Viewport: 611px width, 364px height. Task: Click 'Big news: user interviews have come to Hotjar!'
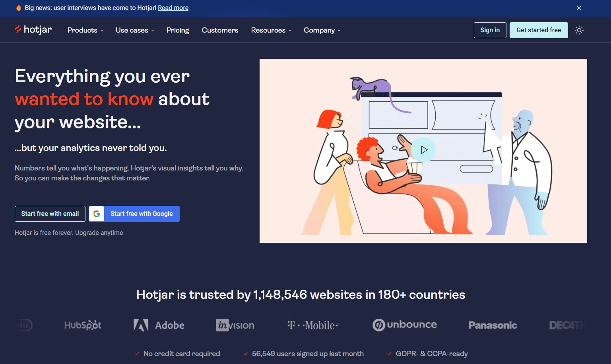(x=90, y=8)
